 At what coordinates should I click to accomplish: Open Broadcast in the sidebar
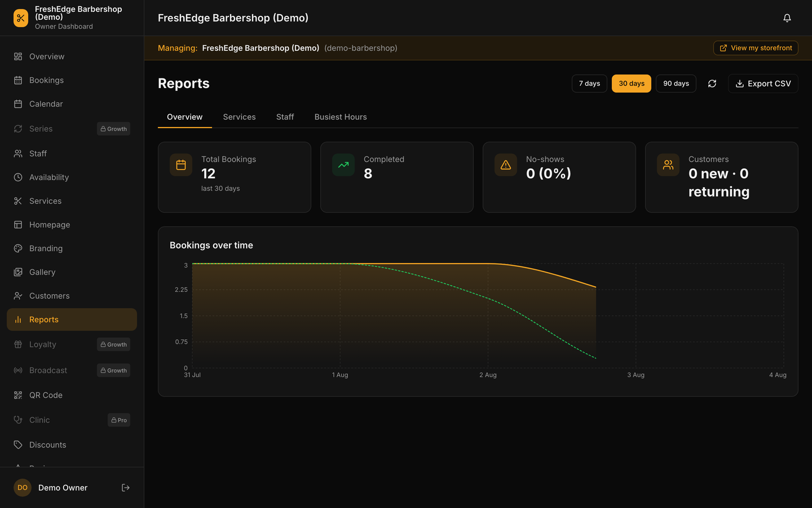coord(72,370)
